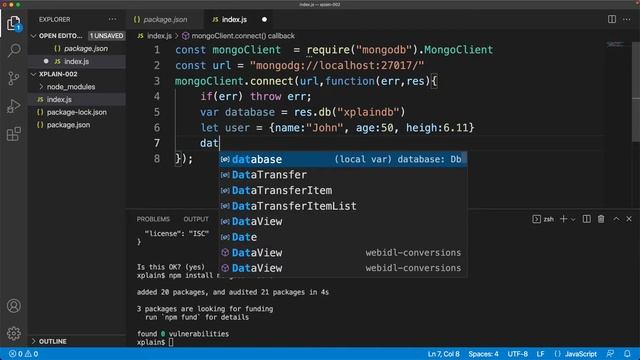The height and width of the screenshot is (360, 640).
Task: Open errors and warnings status indicator
Action: point(23,354)
